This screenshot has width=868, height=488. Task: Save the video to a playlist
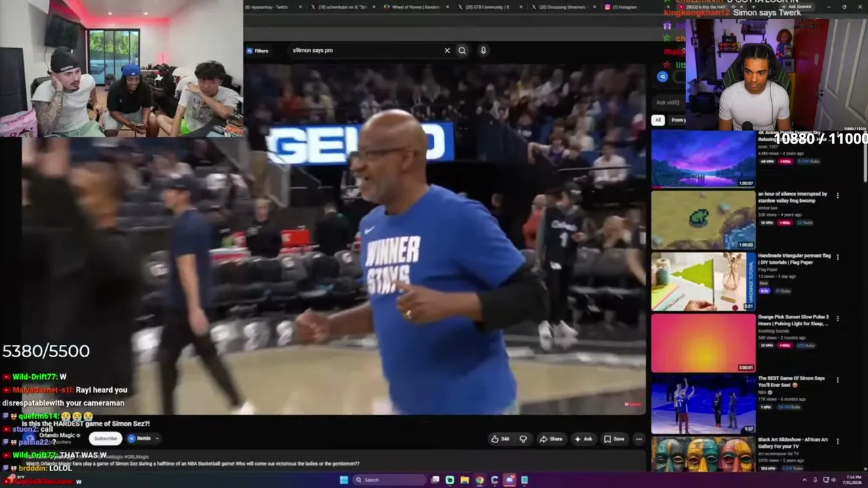614,439
